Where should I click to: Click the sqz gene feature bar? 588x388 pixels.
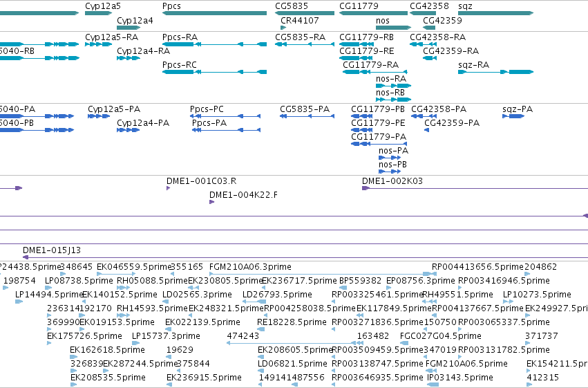pos(495,13)
